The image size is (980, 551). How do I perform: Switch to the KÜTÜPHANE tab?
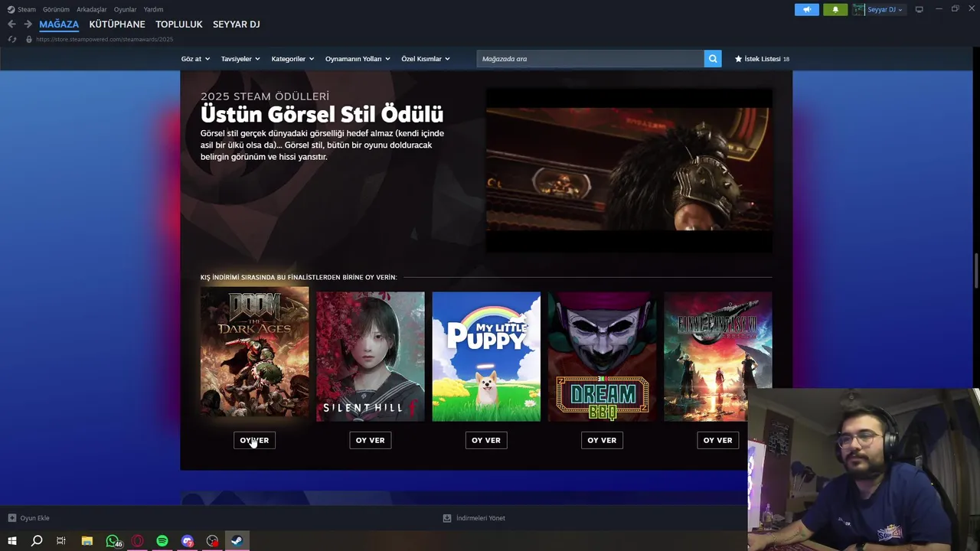click(117, 24)
